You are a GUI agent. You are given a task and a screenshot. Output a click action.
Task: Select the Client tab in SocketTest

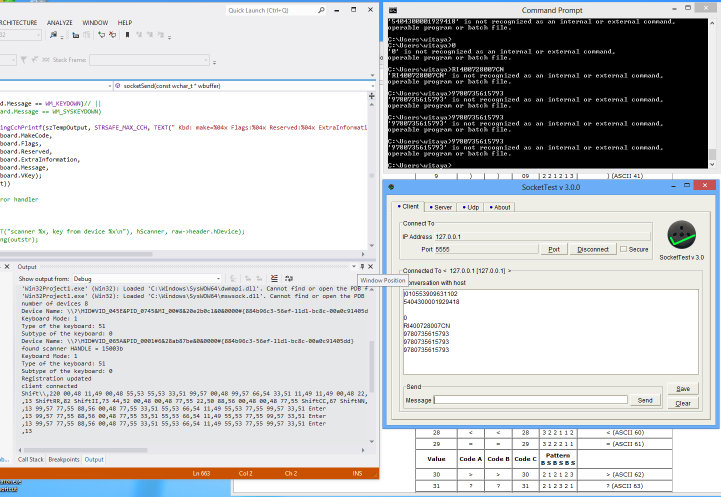point(408,206)
